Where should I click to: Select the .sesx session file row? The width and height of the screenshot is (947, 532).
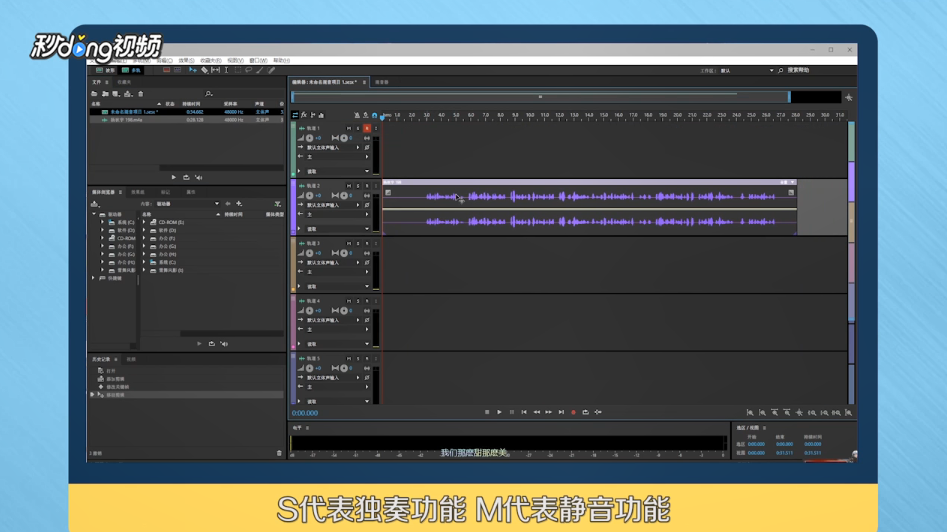tap(186, 112)
